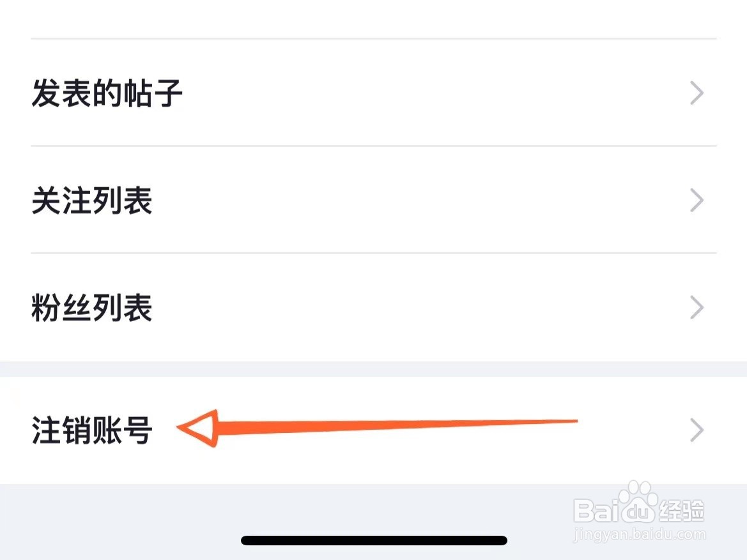Tap the 子 character in 发表的帖子
Screen dimensions: 747x560
(x=167, y=94)
